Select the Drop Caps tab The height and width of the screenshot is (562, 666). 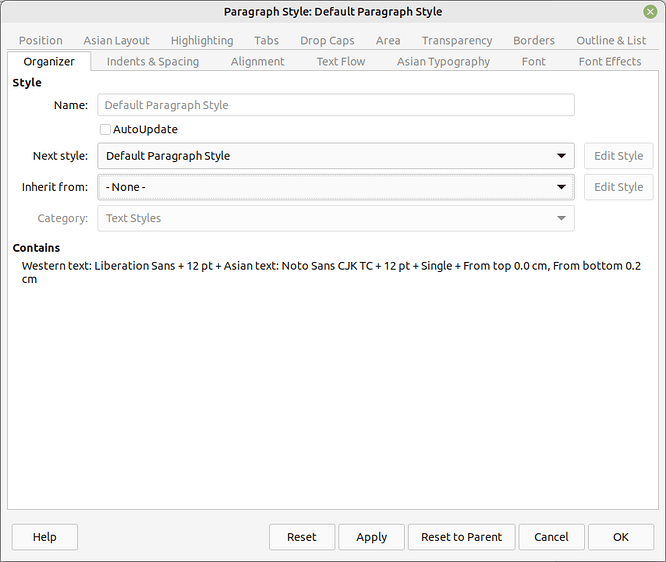pos(327,40)
